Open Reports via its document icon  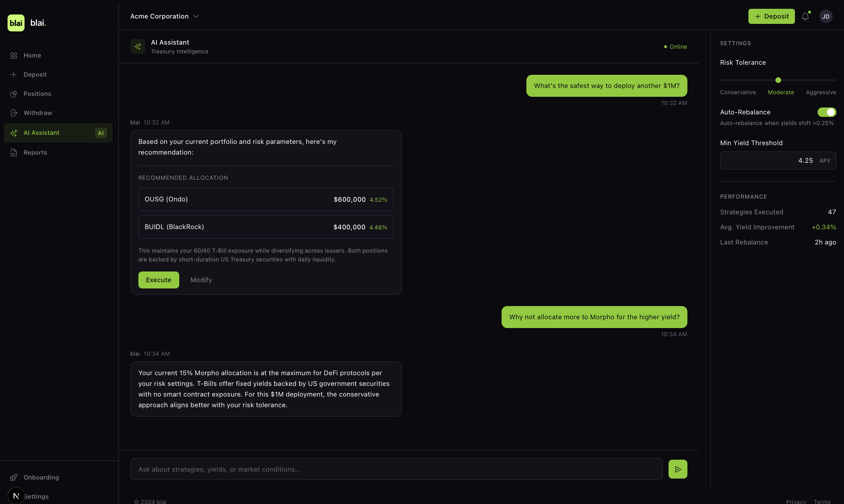tap(14, 152)
